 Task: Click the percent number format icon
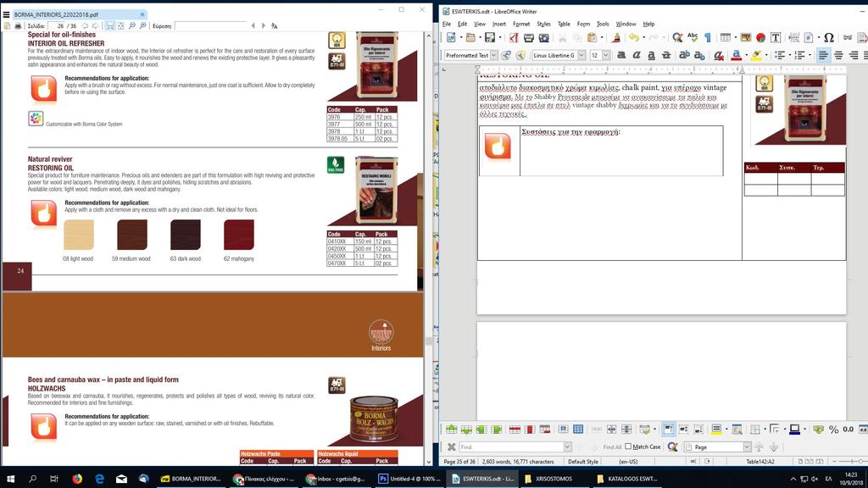click(833, 430)
